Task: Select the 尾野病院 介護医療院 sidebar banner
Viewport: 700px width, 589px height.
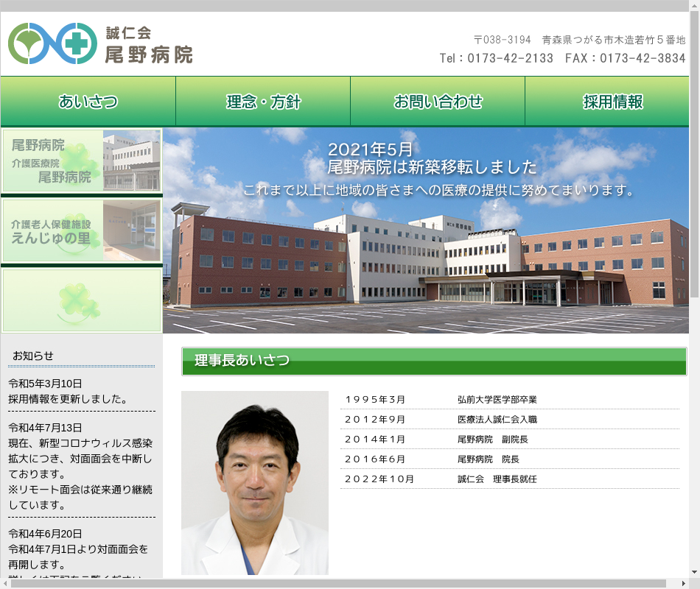Action: (81, 161)
